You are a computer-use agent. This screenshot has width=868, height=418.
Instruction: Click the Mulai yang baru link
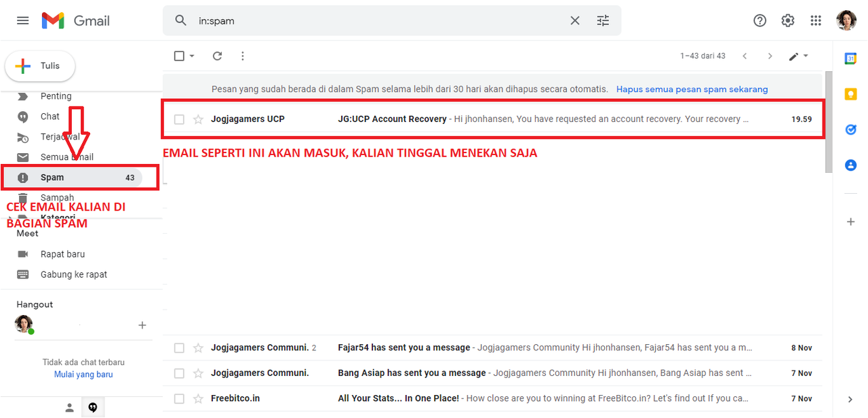pyautogui.click(x=83, y=374)
